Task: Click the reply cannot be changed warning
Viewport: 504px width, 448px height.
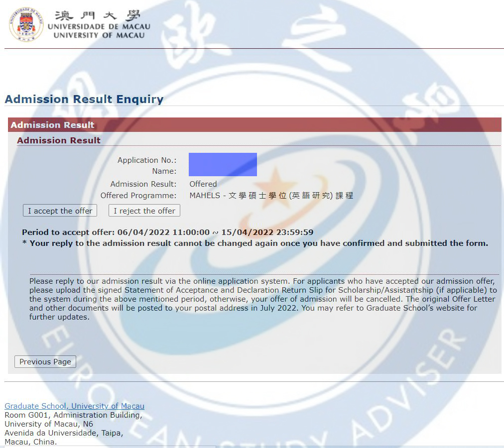Action: pos(255,243)
